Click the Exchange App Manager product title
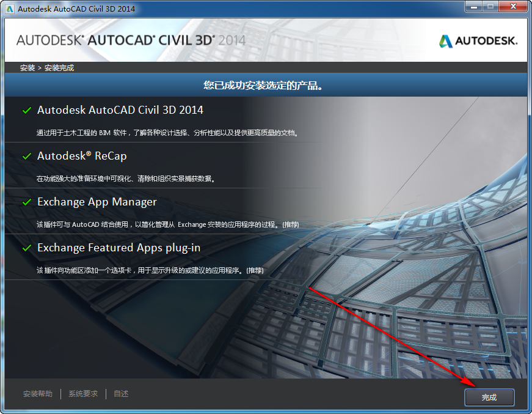This screenshot has width=532, height=414. click(x=97, y=202)
